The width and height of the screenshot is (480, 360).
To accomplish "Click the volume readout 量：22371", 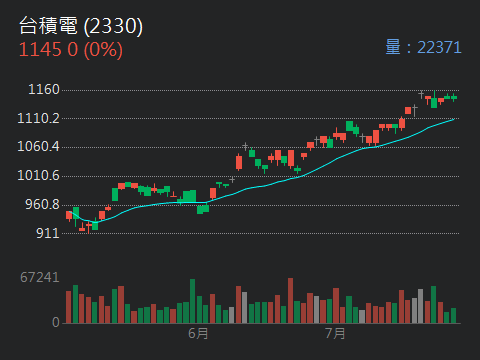I will click(423, 47).
